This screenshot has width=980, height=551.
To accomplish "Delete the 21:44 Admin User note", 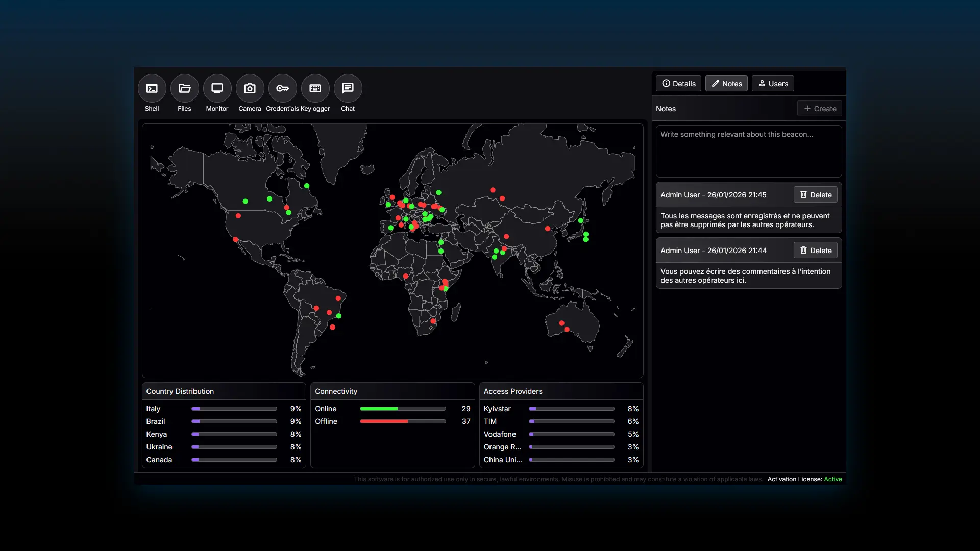I will click(815, 251).
